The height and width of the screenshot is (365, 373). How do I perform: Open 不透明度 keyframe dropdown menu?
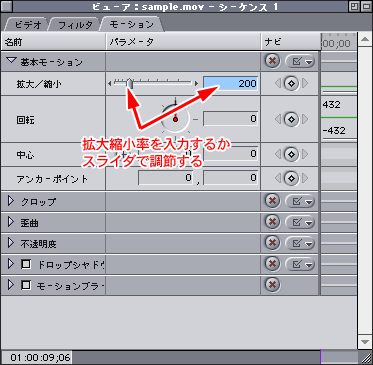(300, 243)
